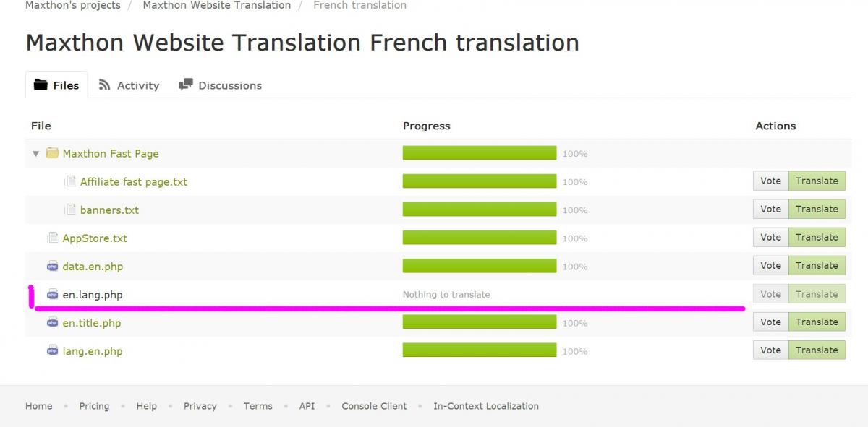Vote on lang.en.php
Viewport: 868px width, 427px height.
[x=770, y=350]
